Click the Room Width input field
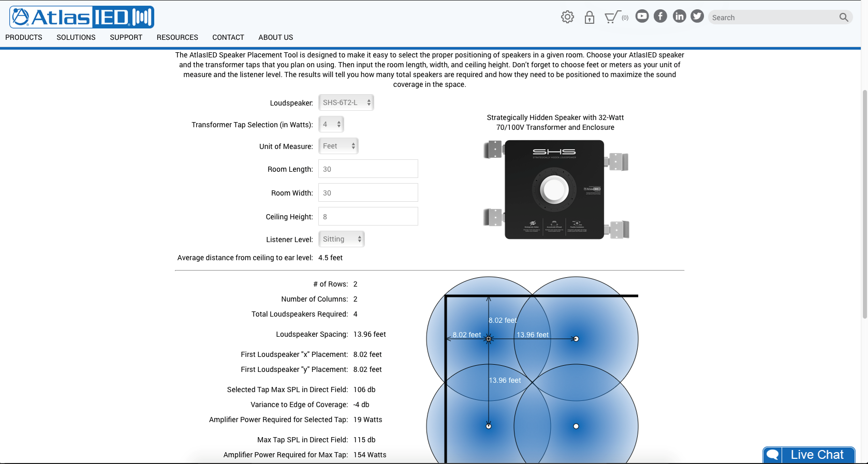The width and height of the screenshot is (868, 464). (368, 192)
